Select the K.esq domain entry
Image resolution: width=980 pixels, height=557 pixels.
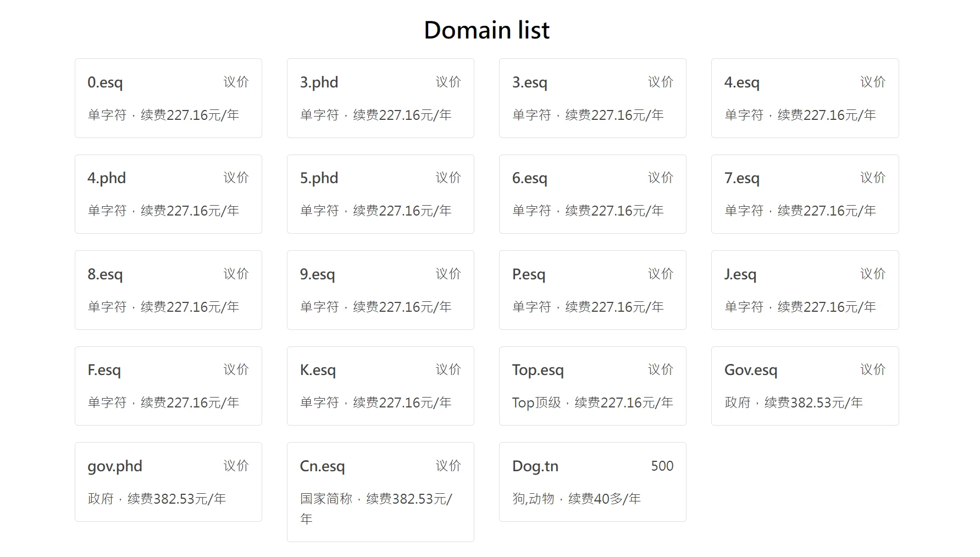380,386
